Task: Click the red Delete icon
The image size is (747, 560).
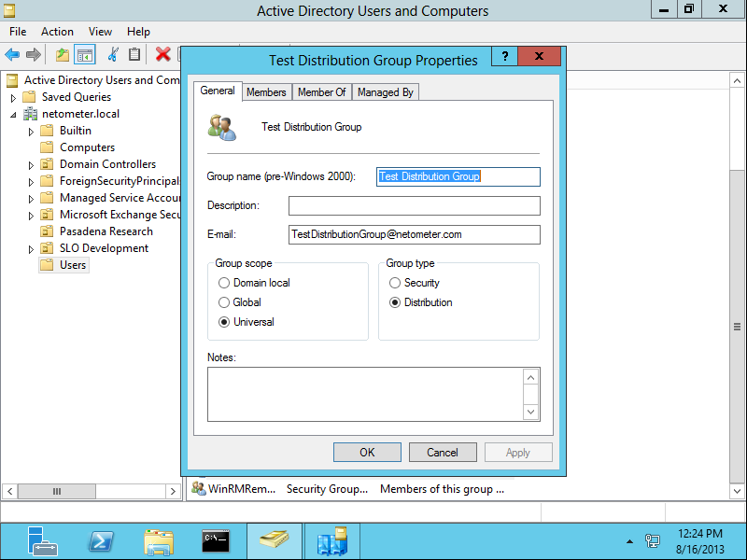Action: pos(162,54)
